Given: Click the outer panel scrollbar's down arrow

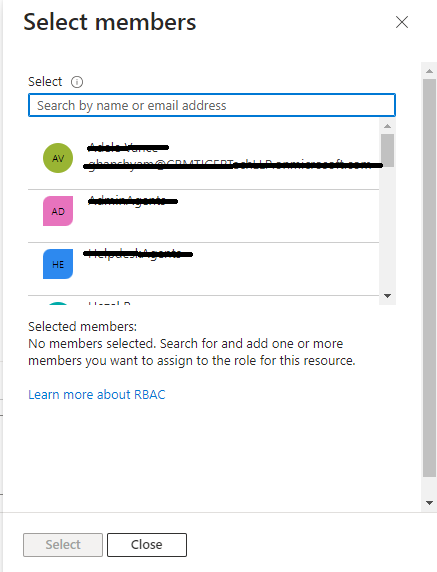Looking at the screenshot, I should point(429,503).
